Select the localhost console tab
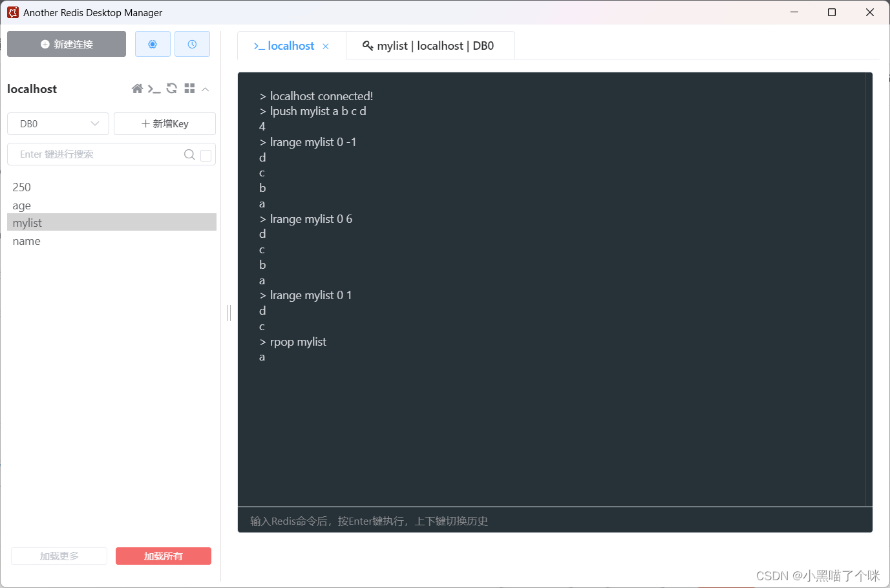Screen dimensions: 890x588 tap(288, 45)
